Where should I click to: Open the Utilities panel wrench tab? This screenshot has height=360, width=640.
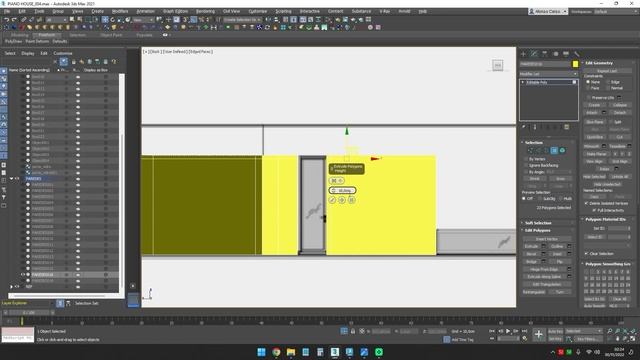point(577,54)
